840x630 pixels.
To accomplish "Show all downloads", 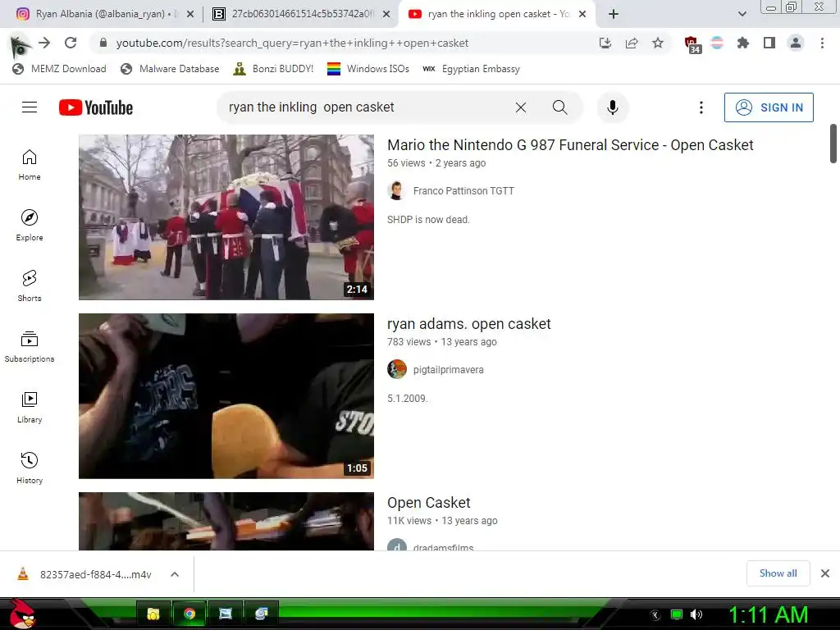I will pyautogui.click(x=778, y=573).
